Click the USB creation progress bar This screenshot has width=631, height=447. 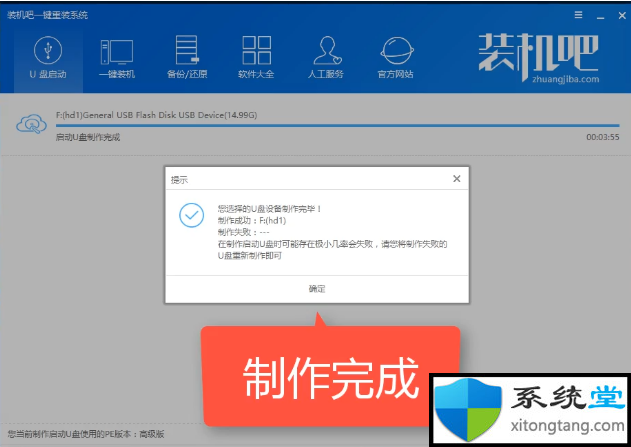click(337, 126)
